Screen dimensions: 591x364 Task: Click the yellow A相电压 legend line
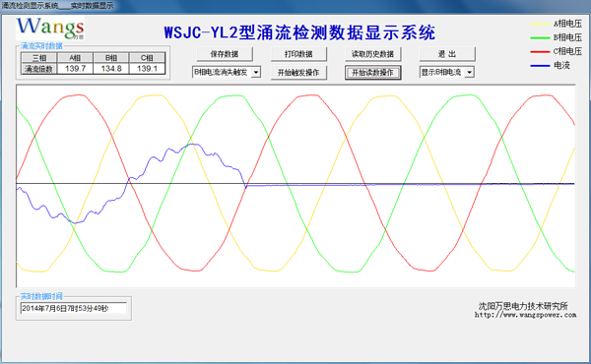pyautogui.click(x=540, y=24)
